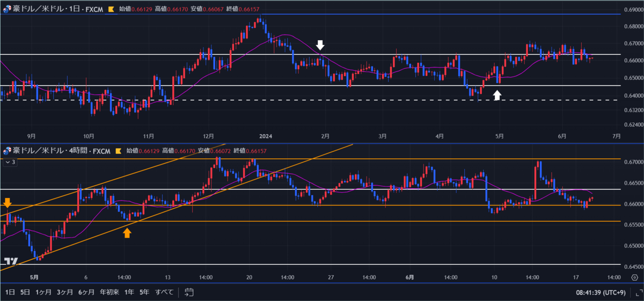Select the 年初来 range tab
The height and width of the screenshot is (301, 644).
pos(109,292)
